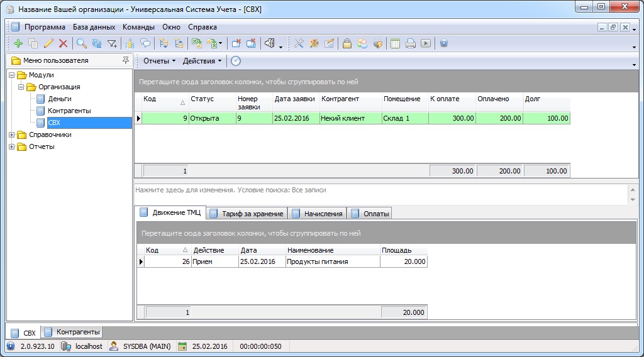644x357 pixels.
Task: Switch to the Контрагенты window tab at bottom
Action: [x=72, y=332]
